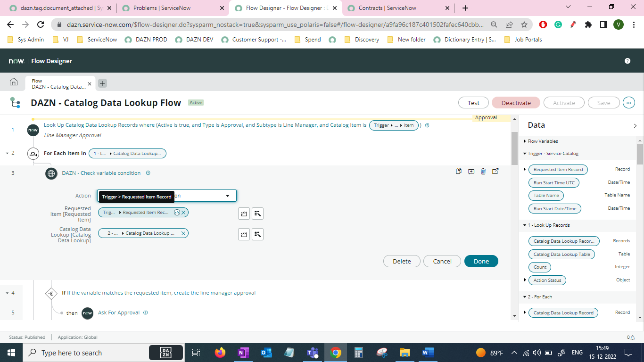Collapse step 2 For Each arrow
Image resolution: width=644 pixels, height=362 pixels.
pyautogui.click(x=7, y=153)
